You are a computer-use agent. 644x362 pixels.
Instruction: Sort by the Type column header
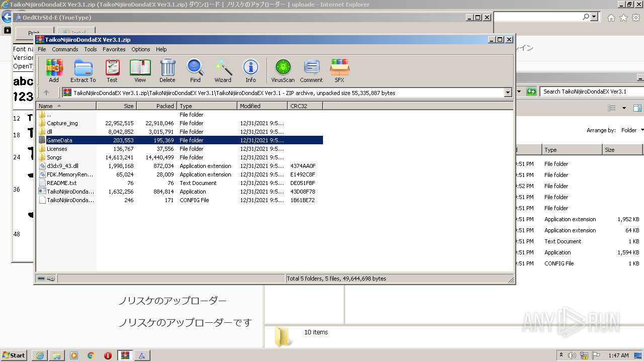coord(207,106)
